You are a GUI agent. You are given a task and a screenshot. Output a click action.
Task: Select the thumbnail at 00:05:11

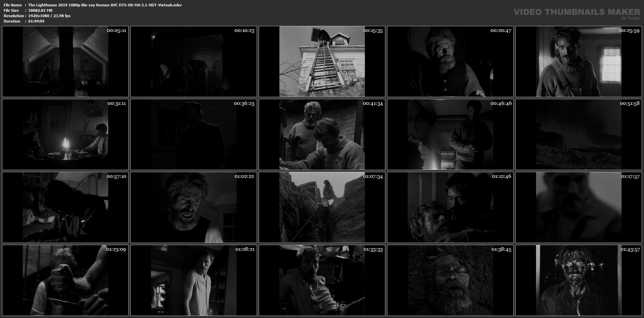point(65,62)
